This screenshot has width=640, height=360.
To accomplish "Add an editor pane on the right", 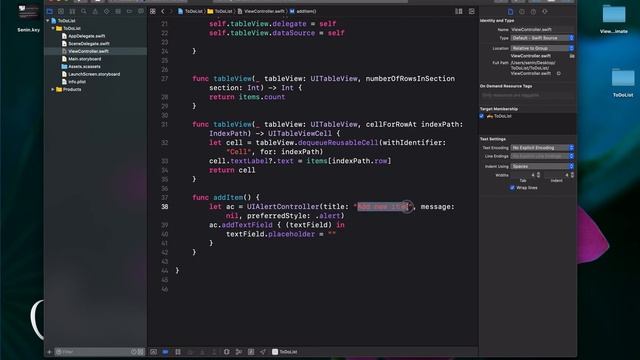I will click(x=471, y=11).
